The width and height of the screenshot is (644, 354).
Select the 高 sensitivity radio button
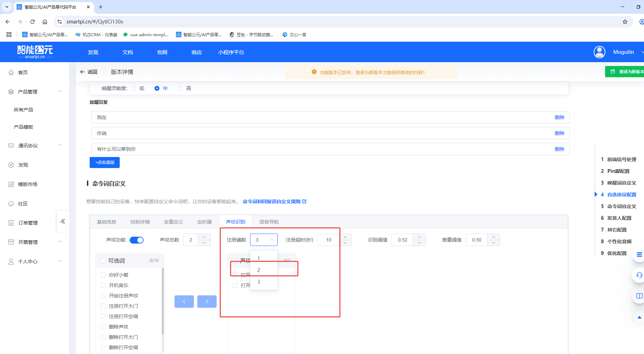[180, 88]
